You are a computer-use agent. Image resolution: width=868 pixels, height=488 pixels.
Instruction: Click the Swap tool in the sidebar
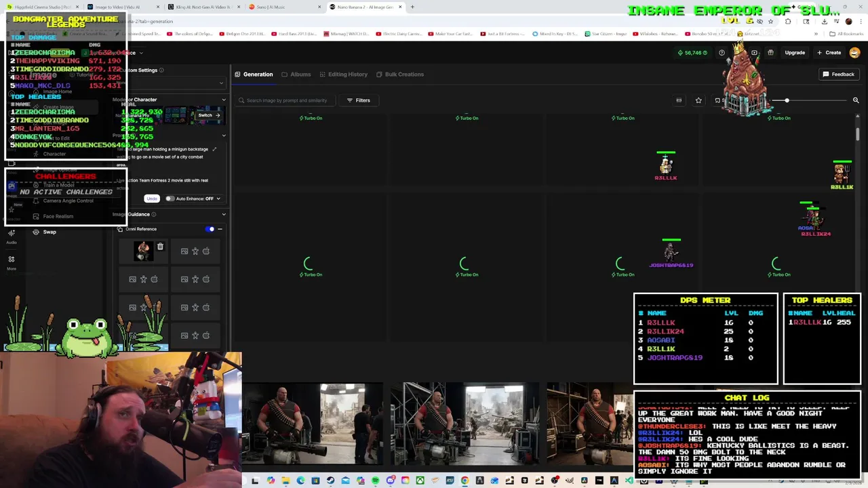click(43, 232)
